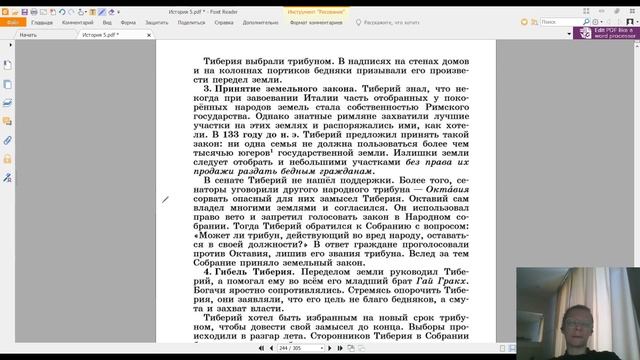
Task: Click the Open file folder icon
Action: (x=15, y=12)
